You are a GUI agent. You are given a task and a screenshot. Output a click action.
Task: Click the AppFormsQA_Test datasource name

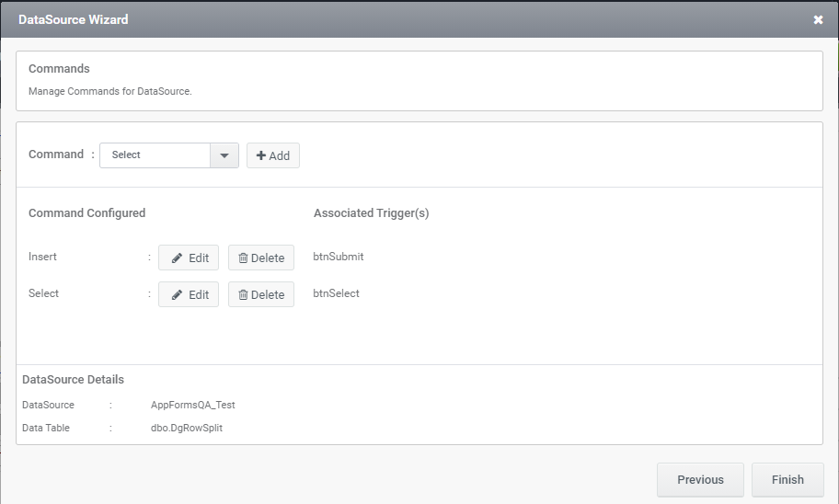click(x=192, y=405)
